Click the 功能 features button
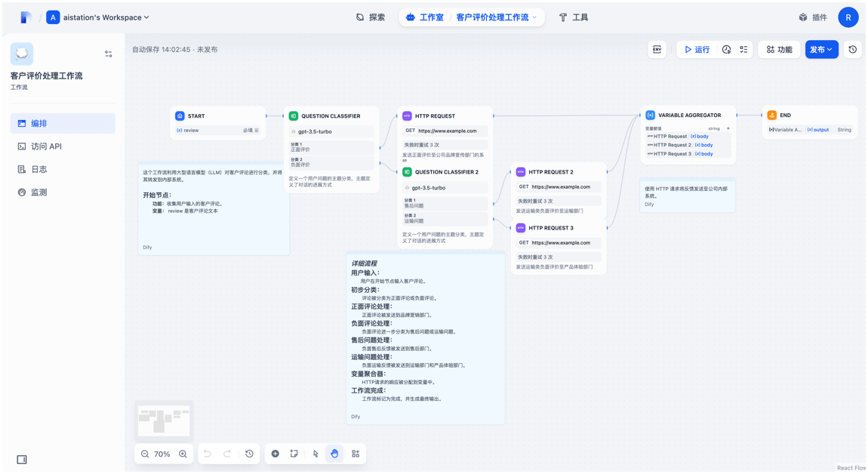 coord(779,49)
